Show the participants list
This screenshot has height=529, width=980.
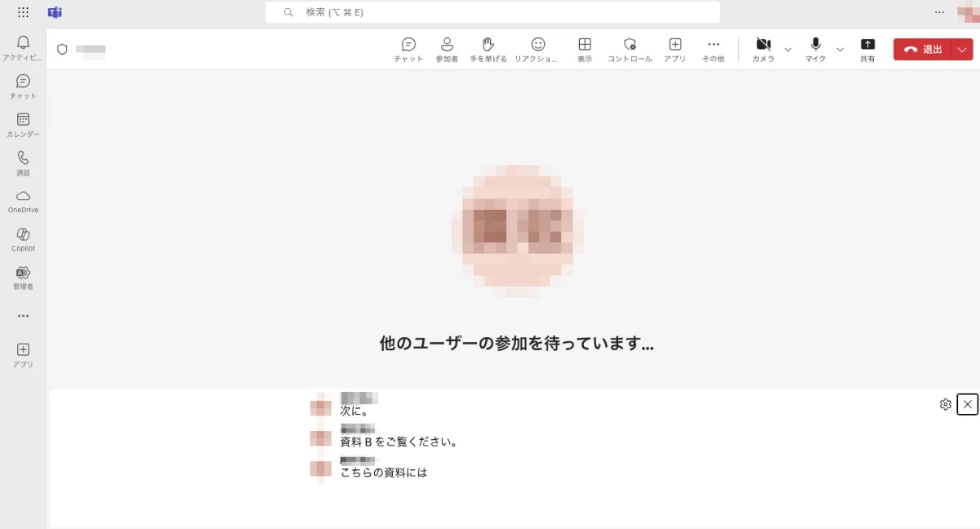pos(446,49)
